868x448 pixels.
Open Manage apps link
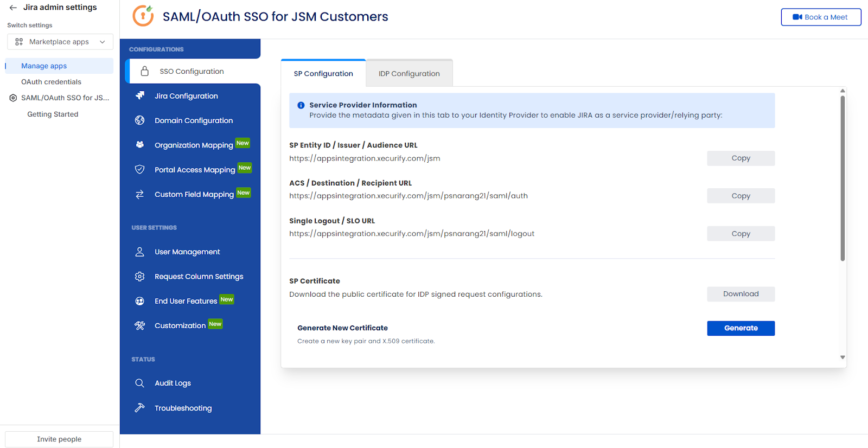click(x=59, y=66)
